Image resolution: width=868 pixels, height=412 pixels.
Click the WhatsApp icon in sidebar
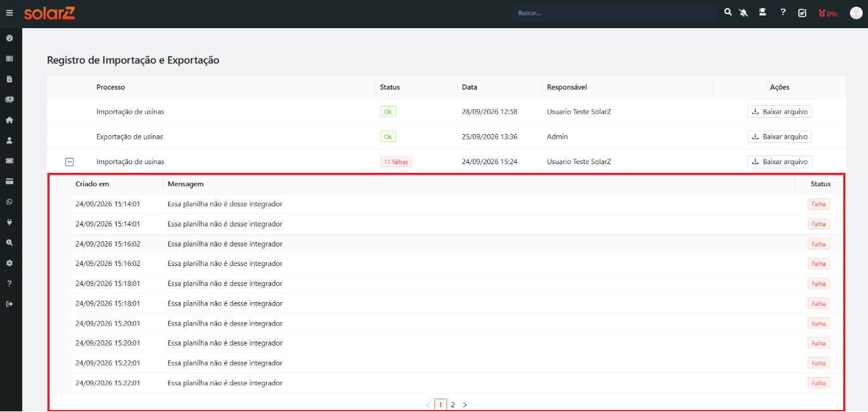(x=9, y=202)
